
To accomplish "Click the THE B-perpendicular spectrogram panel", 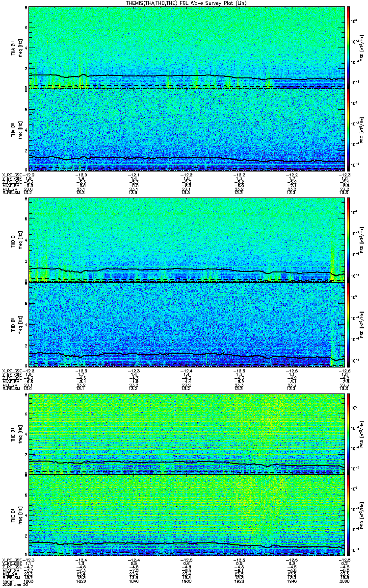I will (x=186, y=434).
